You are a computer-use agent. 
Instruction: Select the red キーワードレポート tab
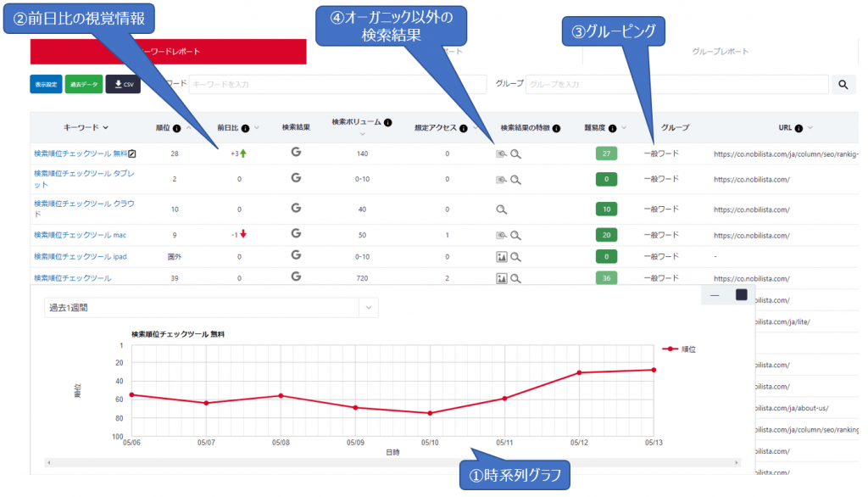168,52
